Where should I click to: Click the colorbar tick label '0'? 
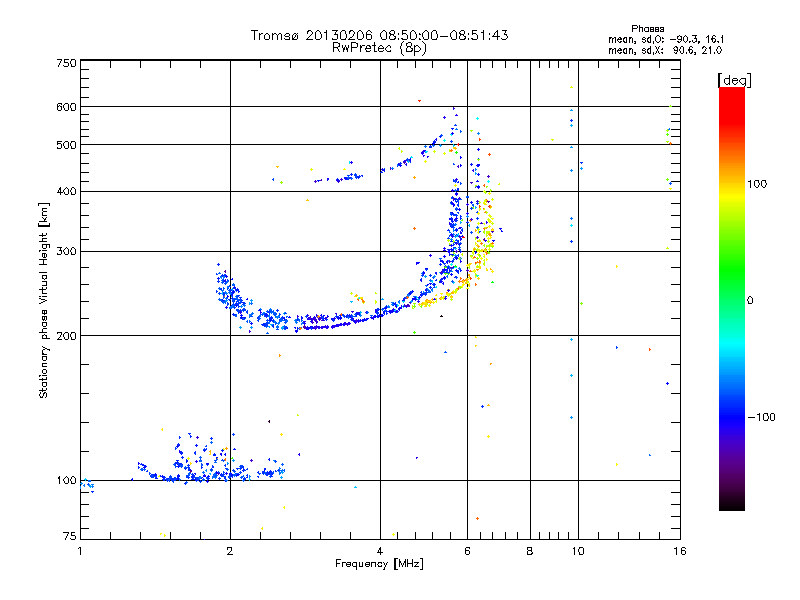click(x=750, y=300)
